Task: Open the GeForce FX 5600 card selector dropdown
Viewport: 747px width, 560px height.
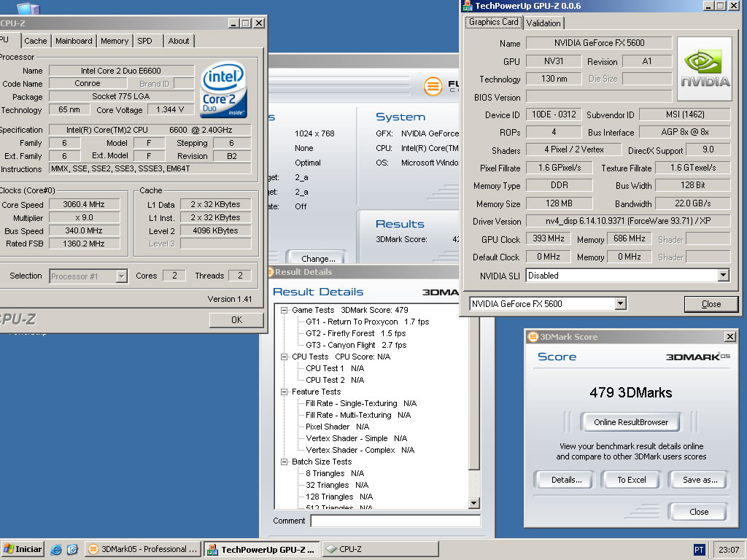Action: tap(620, 304)
